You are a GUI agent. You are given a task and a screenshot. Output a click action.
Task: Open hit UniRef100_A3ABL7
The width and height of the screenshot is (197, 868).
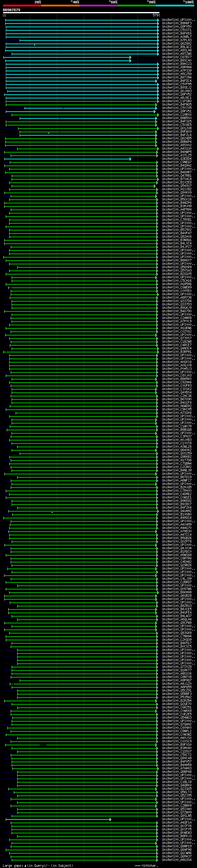click(176, 37)
